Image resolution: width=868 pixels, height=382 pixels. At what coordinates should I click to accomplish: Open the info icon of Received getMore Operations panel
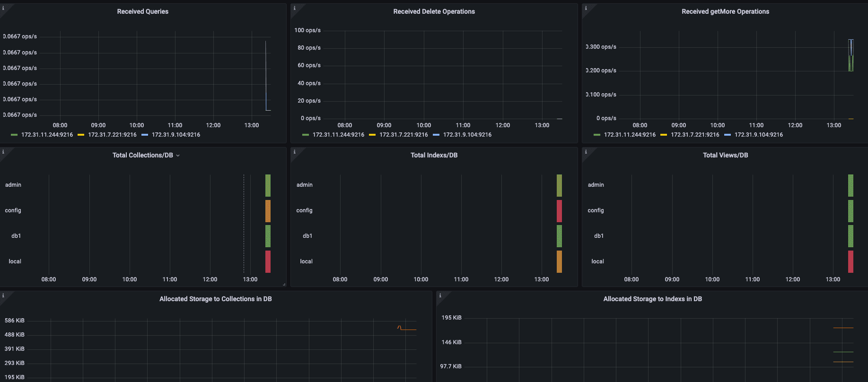tap(586, 8)
